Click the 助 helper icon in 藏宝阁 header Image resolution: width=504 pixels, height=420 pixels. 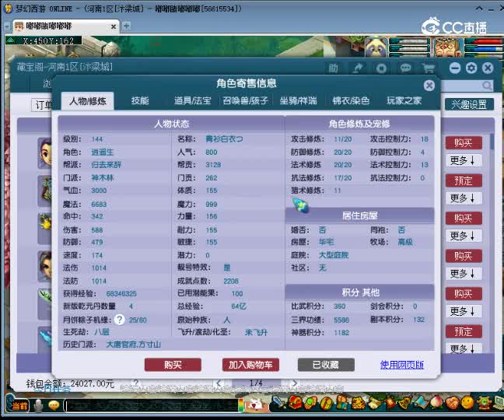pyautogui.click(x=334, y=68)
